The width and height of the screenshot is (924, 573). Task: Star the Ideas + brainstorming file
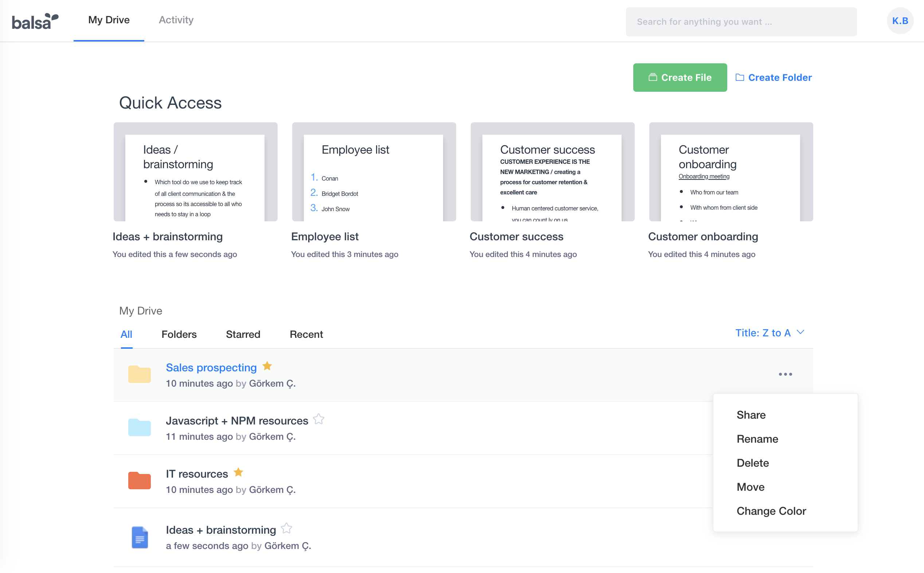(286, 528)
